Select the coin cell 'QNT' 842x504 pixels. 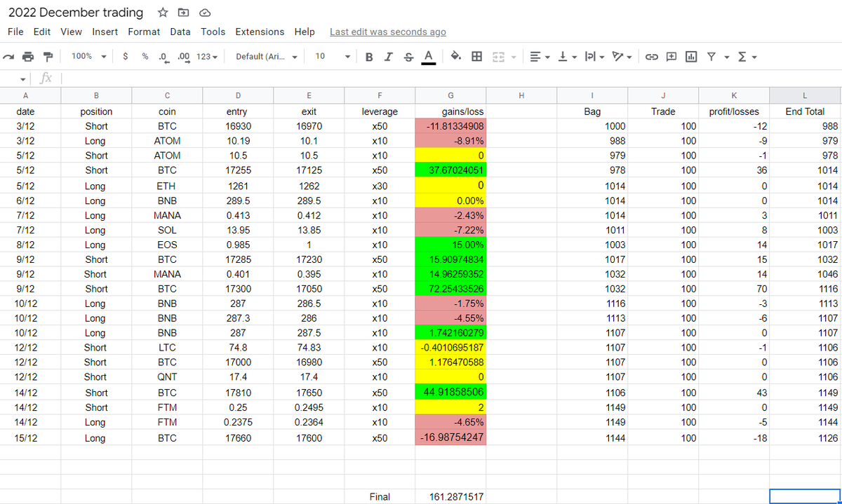coord(167,376)
